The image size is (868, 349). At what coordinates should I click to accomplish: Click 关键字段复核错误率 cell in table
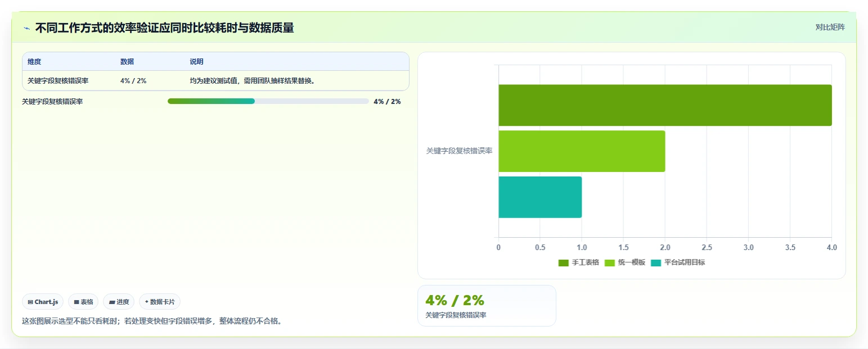tap(58, 80)
